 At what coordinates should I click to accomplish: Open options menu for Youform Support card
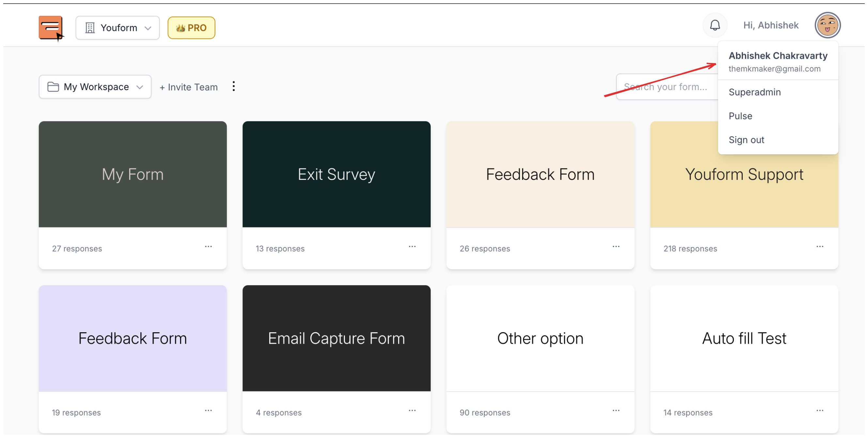(x=820, y=247)
